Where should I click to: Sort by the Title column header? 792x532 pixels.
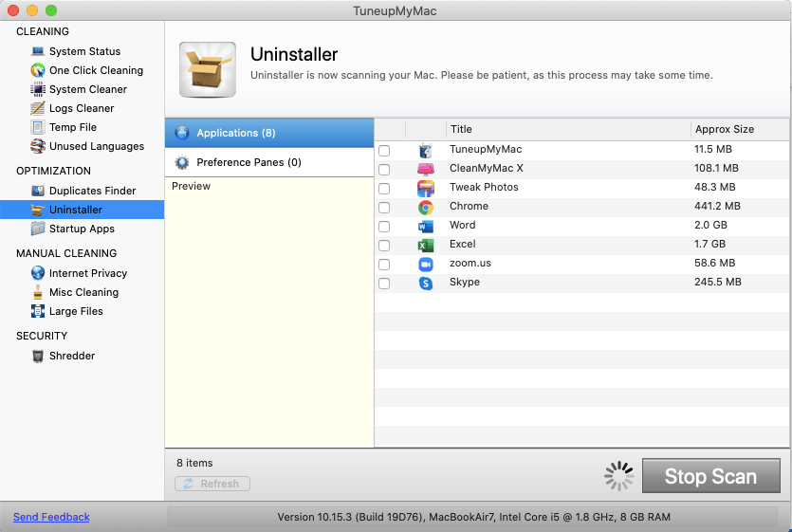(568, 129)
